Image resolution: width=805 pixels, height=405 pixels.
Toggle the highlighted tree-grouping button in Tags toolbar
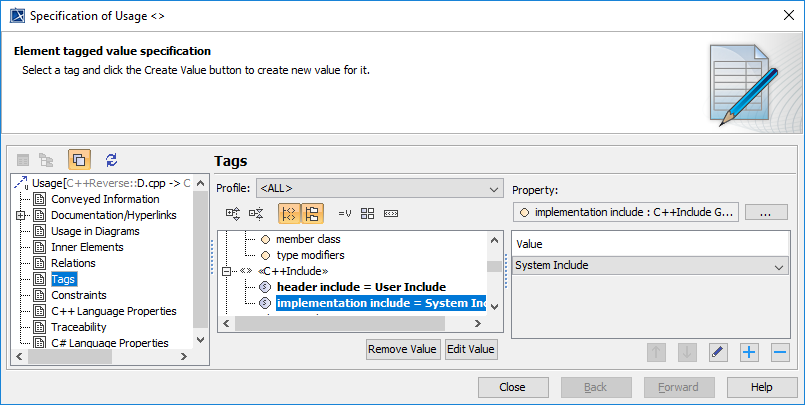pos(312,213)
